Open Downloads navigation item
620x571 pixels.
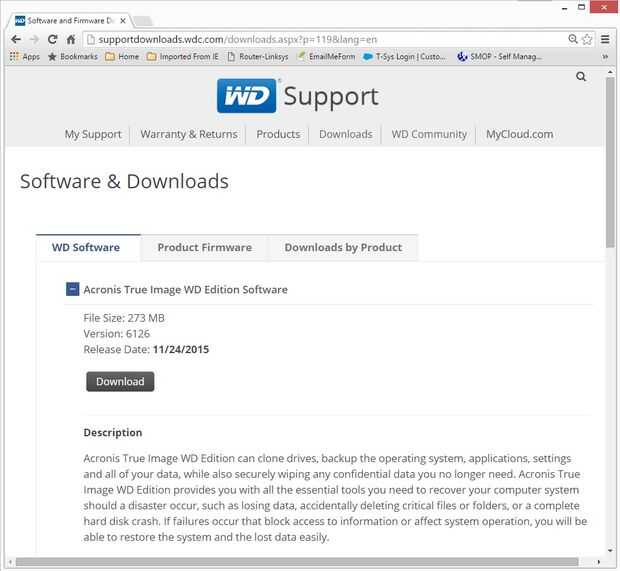(346, 134)
